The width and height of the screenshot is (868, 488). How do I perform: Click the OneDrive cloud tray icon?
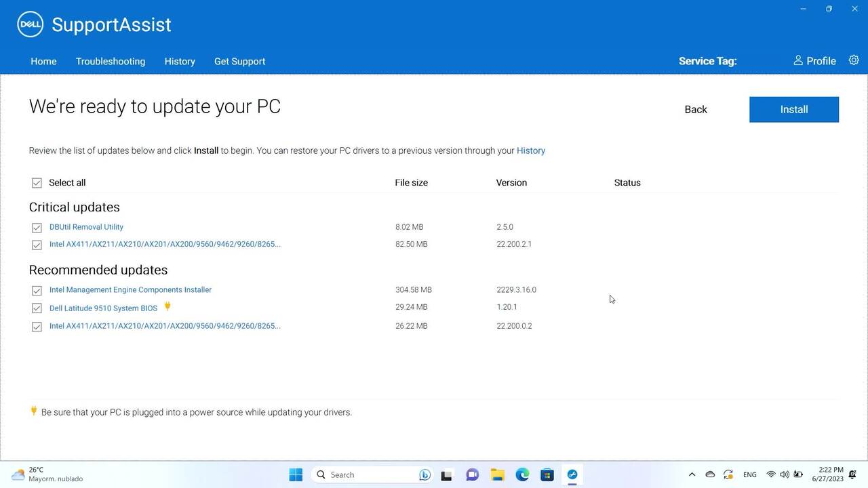[710, 474]
